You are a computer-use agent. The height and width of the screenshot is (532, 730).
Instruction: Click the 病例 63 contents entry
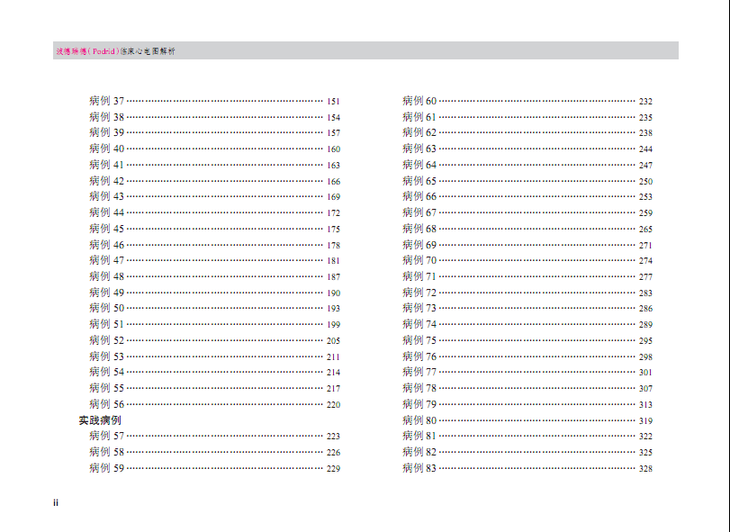[x=420, y=149]
